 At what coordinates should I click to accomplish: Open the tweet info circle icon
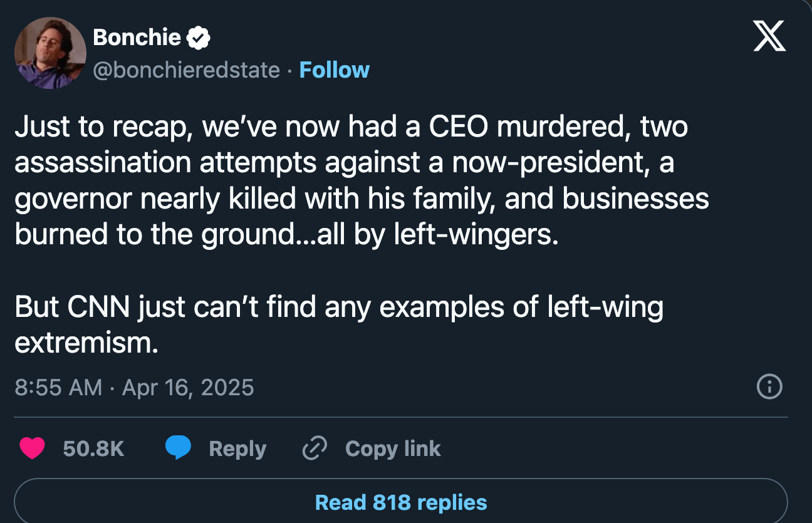tap(769, 386)
